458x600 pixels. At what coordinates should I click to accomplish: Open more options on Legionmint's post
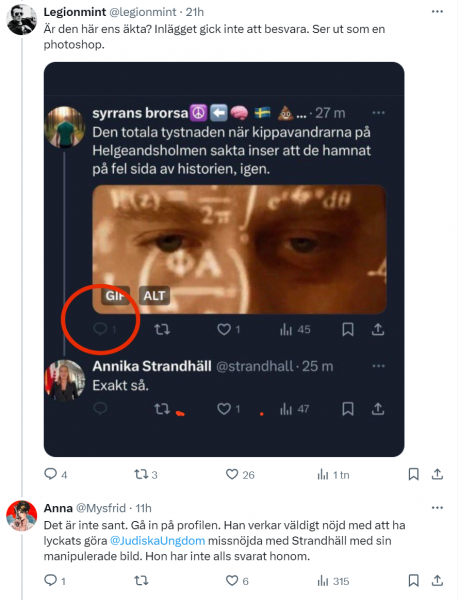(x=437, y=12)
